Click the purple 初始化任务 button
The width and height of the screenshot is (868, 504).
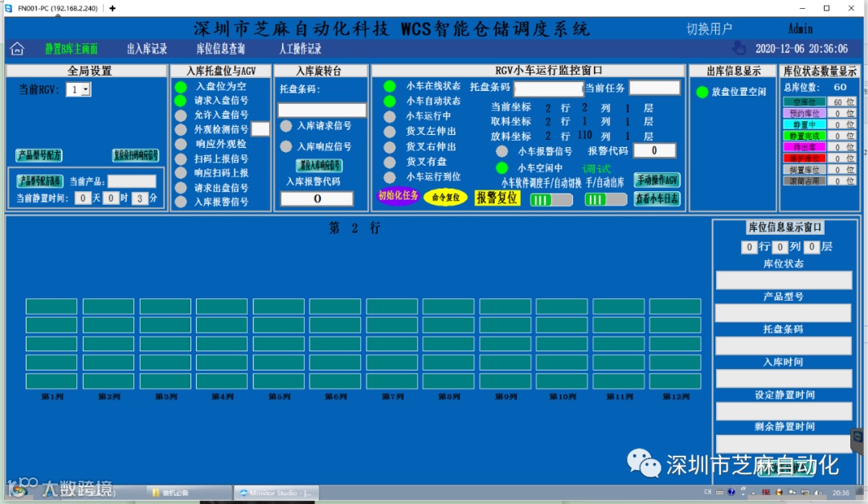(398, 195)
